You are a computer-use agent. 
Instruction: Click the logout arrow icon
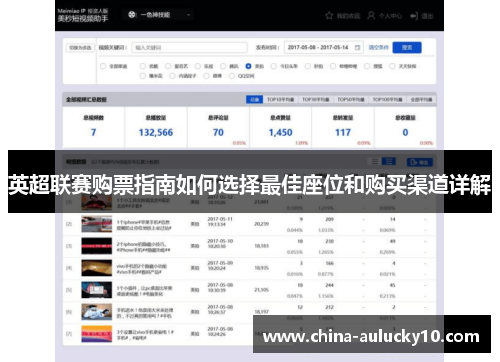[x=414, y=16]
